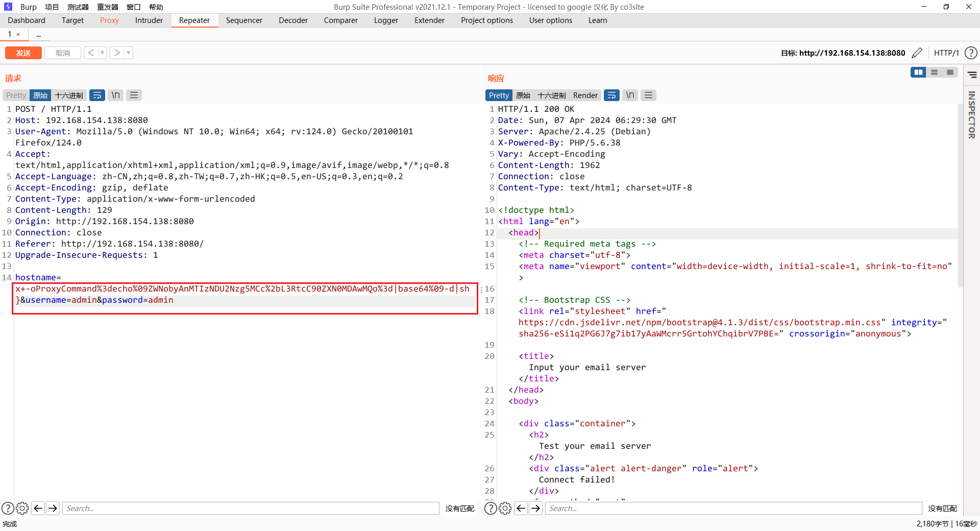Open the 项目 menu
Screen dimensions: 980x531
click(52, 7)
